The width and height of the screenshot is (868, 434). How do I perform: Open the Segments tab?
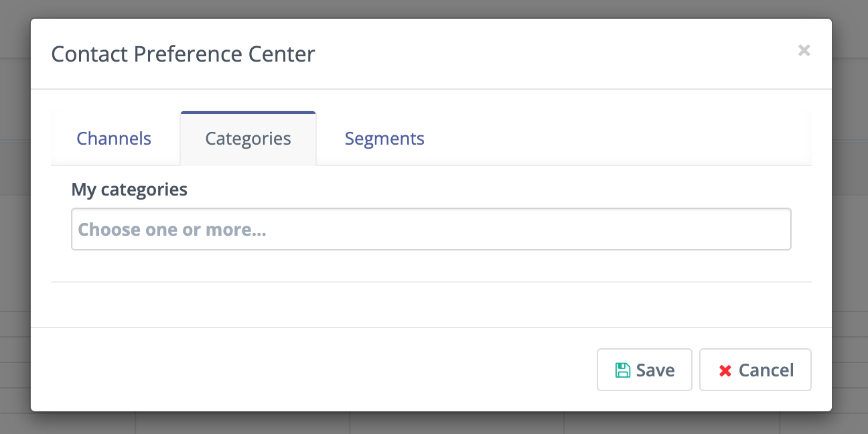coord(384,138)
